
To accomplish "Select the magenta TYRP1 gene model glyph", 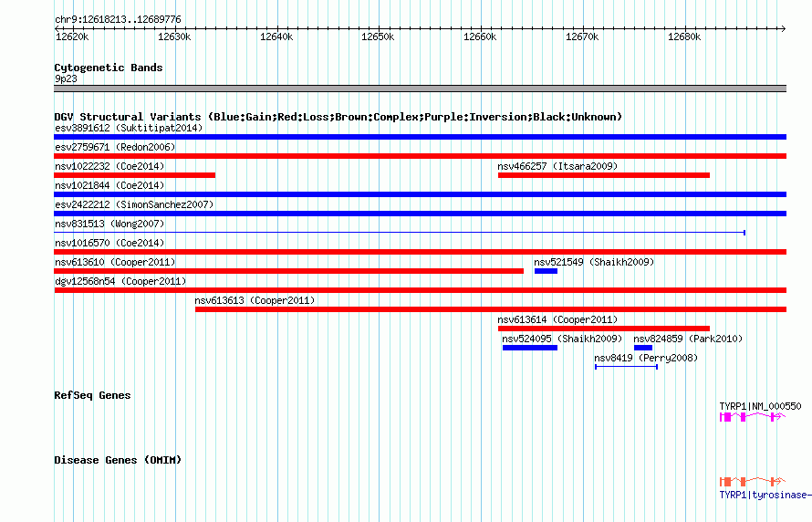I will 753,417.
